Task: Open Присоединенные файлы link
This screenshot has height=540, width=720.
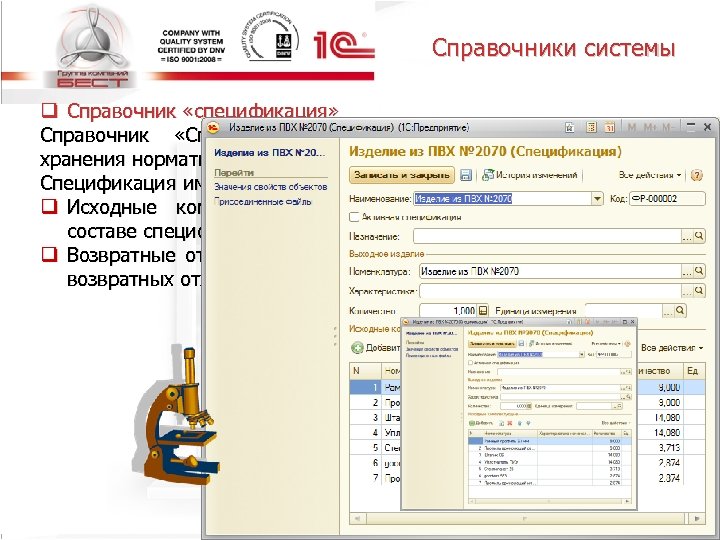Action: pyautogui.click(x=263, y=202)
